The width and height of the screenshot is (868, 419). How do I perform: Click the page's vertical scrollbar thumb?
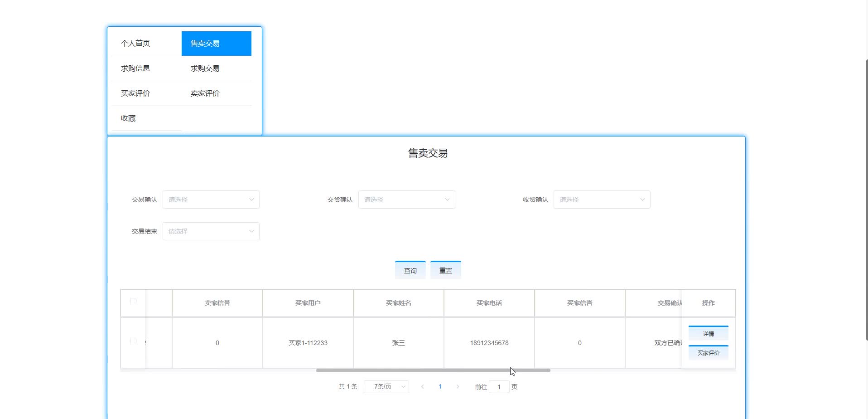(x=866, y=200)
